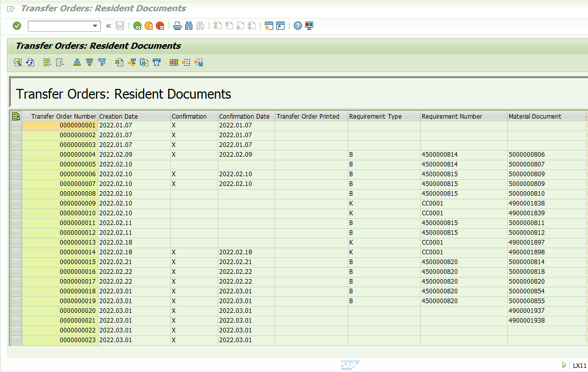Image resolution: width=588 pixels, height=372 pixels.
Task: Open Find with the binoculars icon
Action: click(x=189, y=26)
